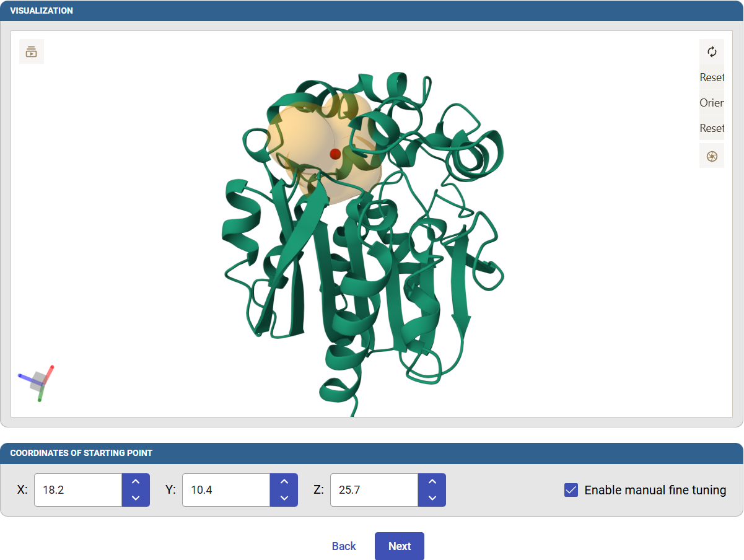This screenshot has height=560, width=744.
Task: Click the camera screenshot shutter icon
Action: tap(712, 156)
